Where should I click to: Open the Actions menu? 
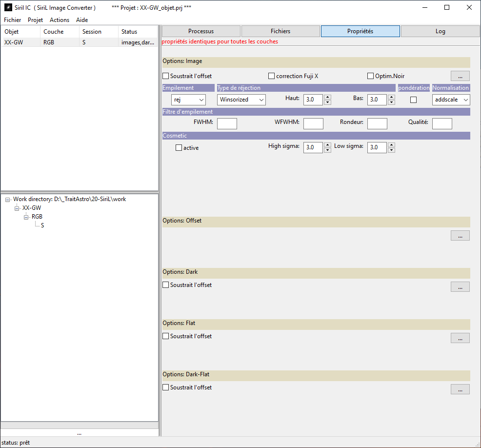(x=60, y=20)
